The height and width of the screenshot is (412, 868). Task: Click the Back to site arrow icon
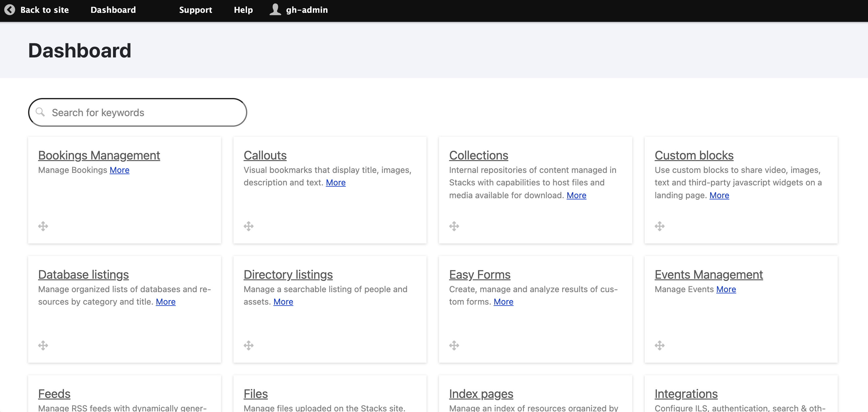click(x=10, y=10)
